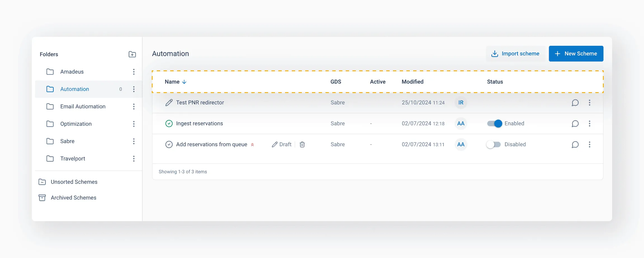Open the Amadeus folder options menu

click(134, 72)
